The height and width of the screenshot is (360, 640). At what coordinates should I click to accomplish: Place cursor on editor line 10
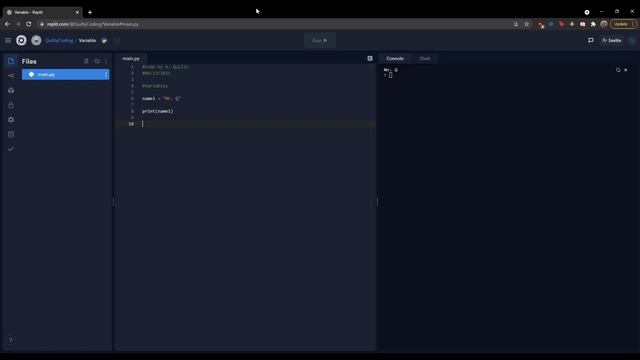click(x=245, y=124)
